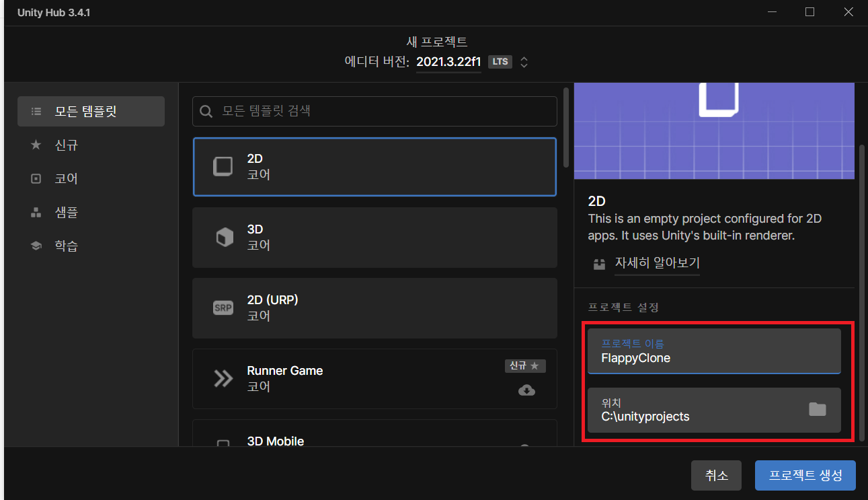The width and height of the screenshot is (868, 500).
Task: Click the double-chevron Runner Game icon
Action: 223,379
